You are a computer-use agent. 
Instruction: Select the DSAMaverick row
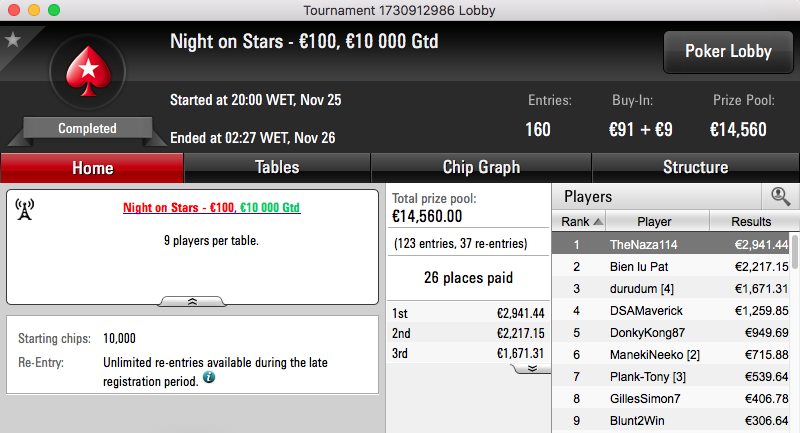671,311
